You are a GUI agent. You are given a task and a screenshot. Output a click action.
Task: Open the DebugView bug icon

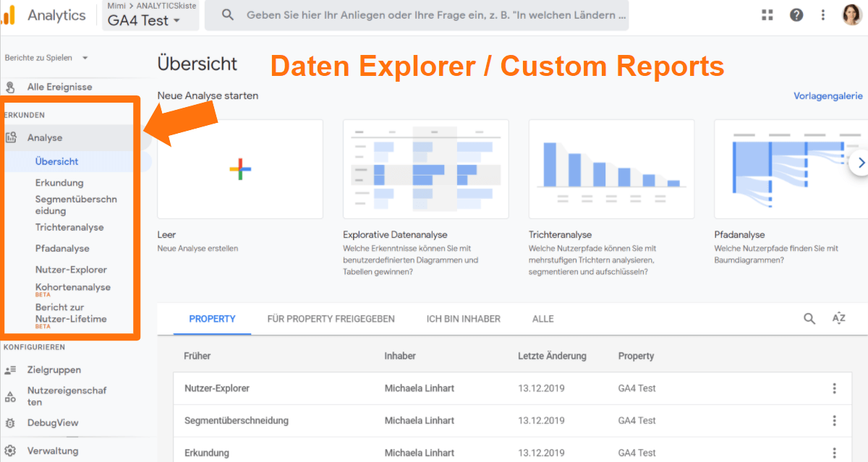click(10, 422)
